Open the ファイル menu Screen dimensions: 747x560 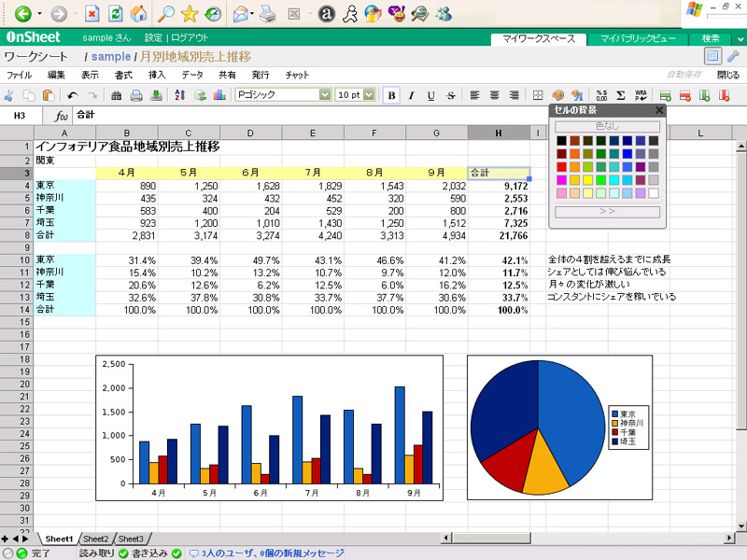tap(19, 76)
